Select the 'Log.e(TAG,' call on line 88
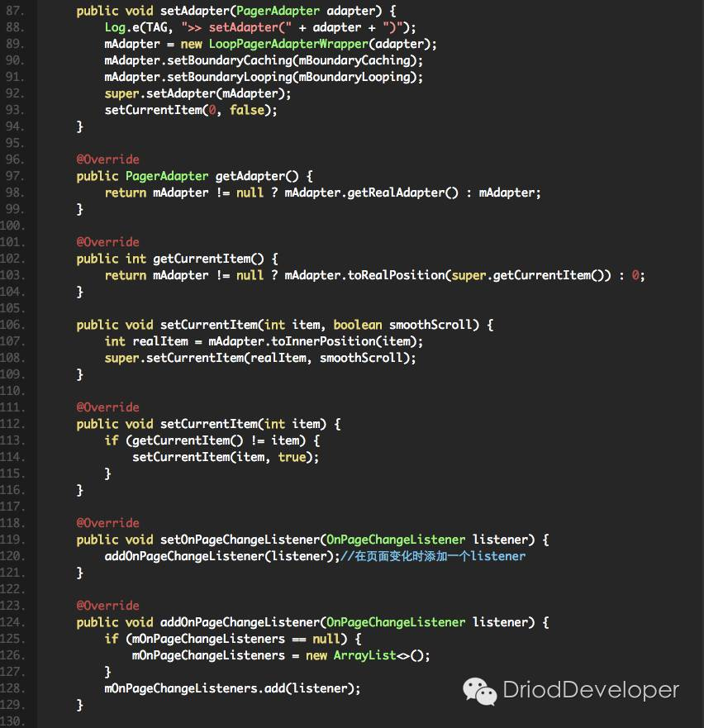The width and height of the screenshot is (704, 728). 138,28
